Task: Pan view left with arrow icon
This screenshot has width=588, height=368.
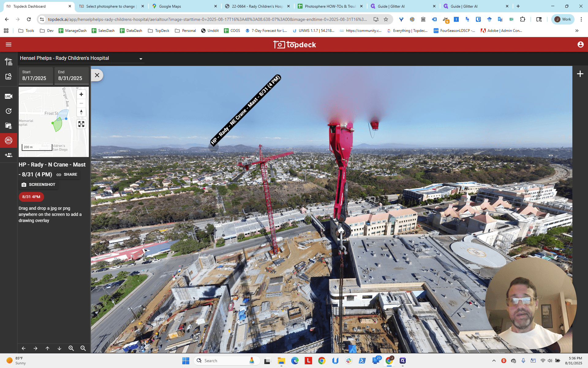Action: click(x=24, y=348)
